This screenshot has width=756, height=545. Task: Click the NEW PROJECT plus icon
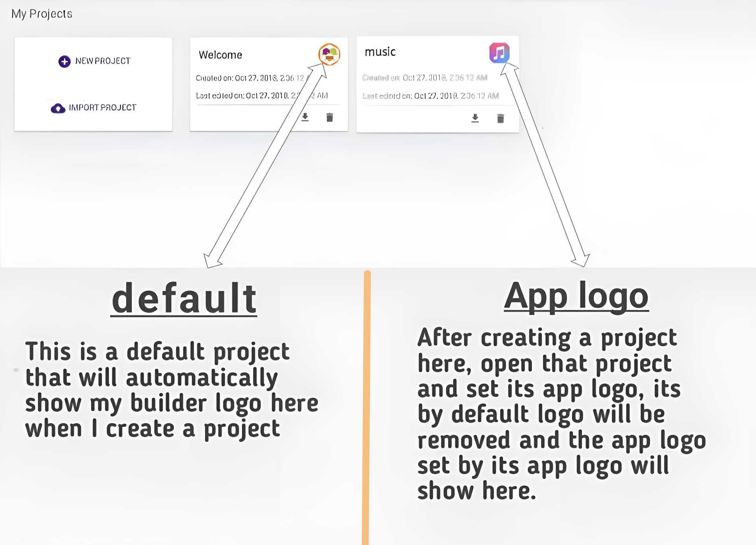point(64,61)
